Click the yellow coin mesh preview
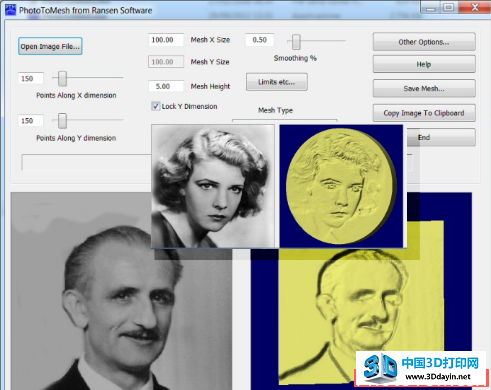This screenshot has height=390, width=491. [x=341, y=186]
